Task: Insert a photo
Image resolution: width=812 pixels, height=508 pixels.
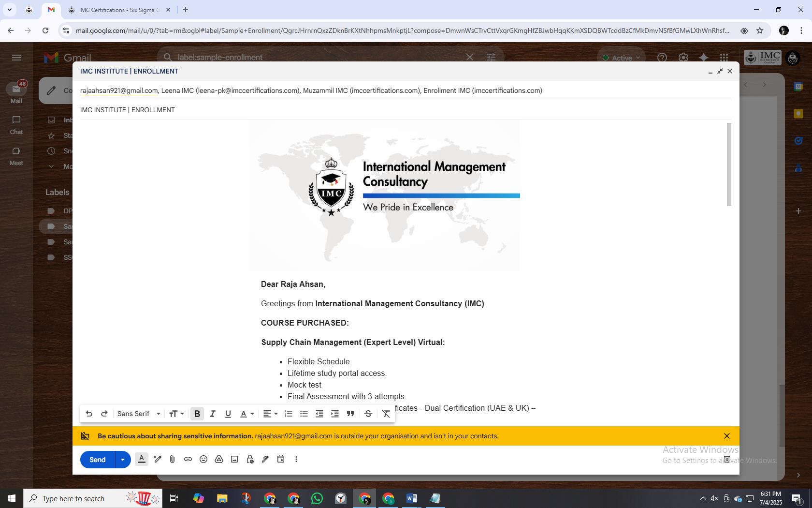Action: 234,459
